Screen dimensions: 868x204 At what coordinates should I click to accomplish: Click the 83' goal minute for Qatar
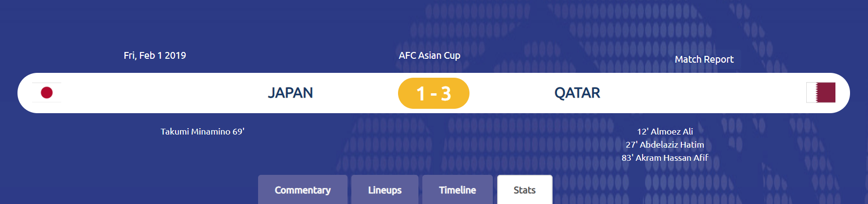coord(627,158)
